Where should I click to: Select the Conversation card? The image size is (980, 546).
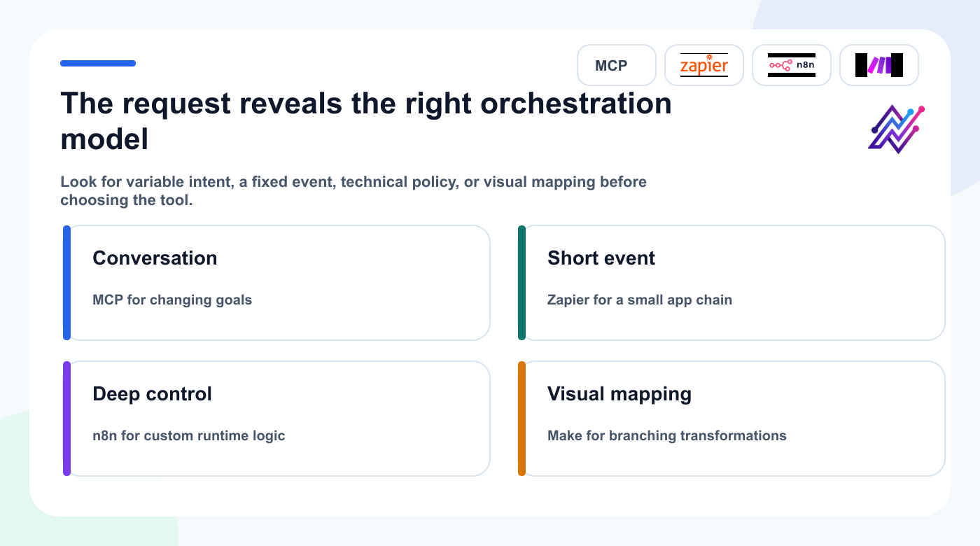(x=276, y=283)
